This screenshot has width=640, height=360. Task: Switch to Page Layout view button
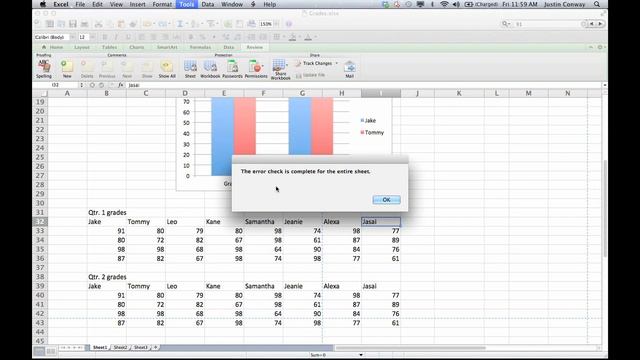[x=51, y=351]
